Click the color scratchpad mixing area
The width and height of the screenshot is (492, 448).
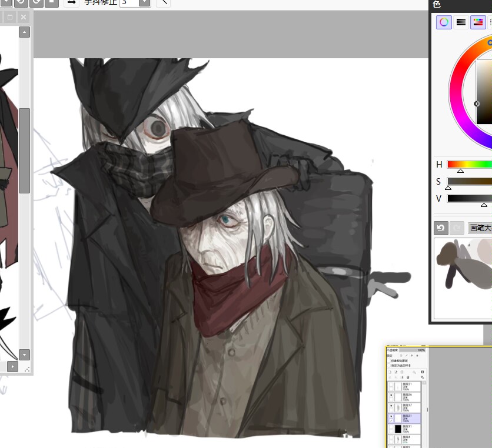[x=463, y=279]
